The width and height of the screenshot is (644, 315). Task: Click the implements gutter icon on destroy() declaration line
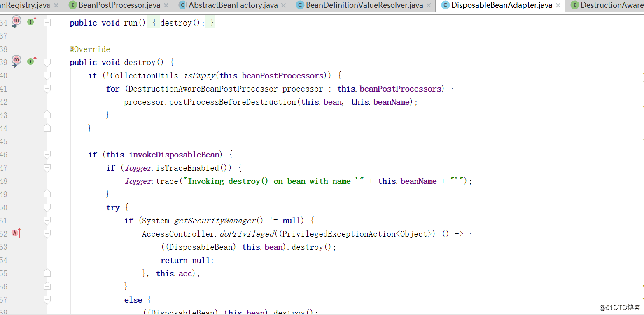[32, 62]
